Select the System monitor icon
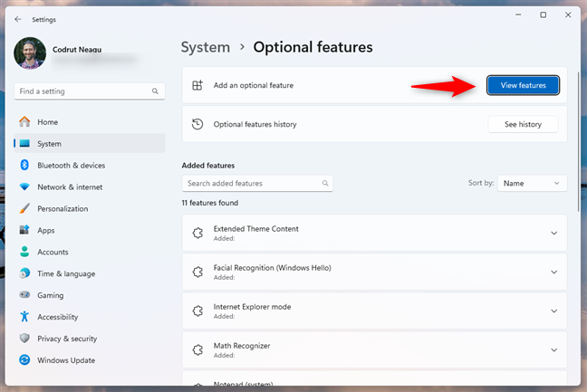Image resolution: width=587 pixels, height=392 pixels. [24, 144]
